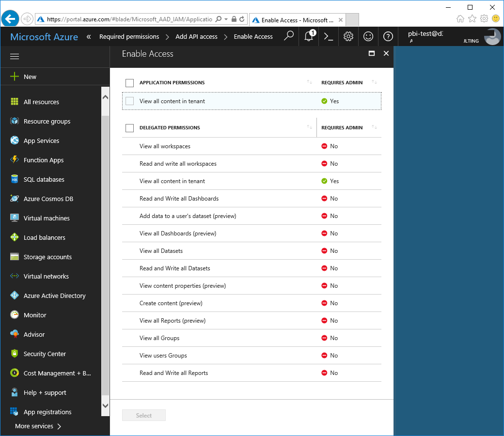Go back with the browser back button
Screen dimensions: 504x436
pyautogui.click(x=10, y=19)
